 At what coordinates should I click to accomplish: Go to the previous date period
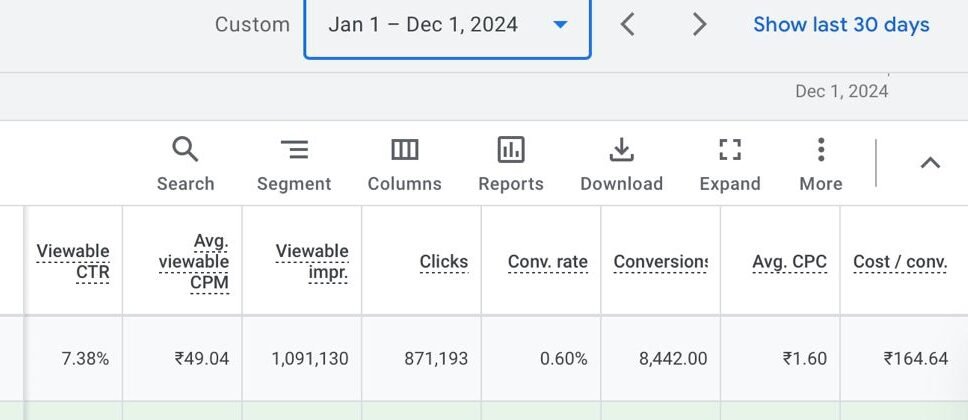click(x=628, y=25)
